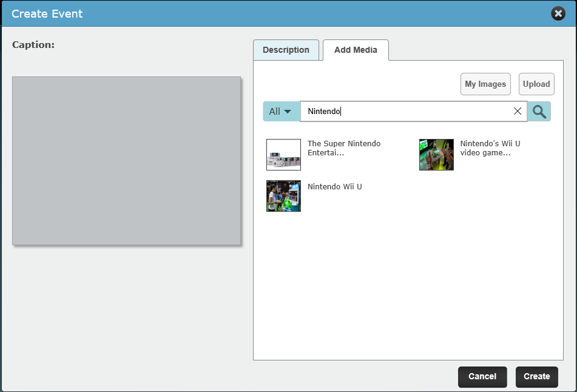Click the Upload button
This screenshot has width=577, height=392.
coord(536,84)
